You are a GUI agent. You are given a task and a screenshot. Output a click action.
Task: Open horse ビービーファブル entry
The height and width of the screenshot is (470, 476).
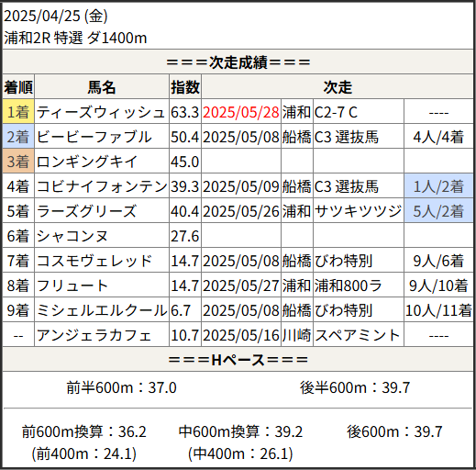tap(94, 137)
